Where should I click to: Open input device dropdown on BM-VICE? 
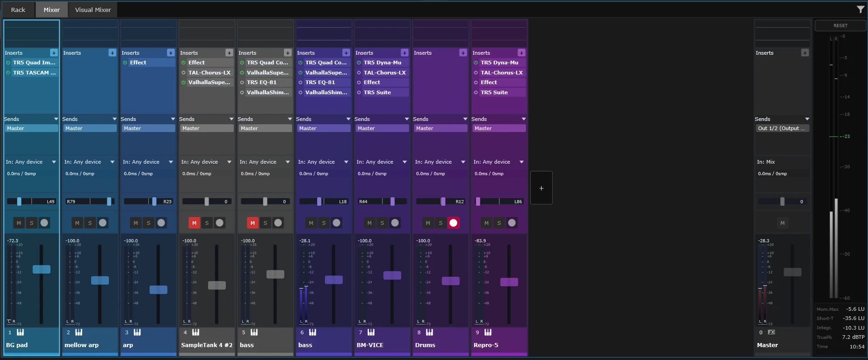click(382, 162)
